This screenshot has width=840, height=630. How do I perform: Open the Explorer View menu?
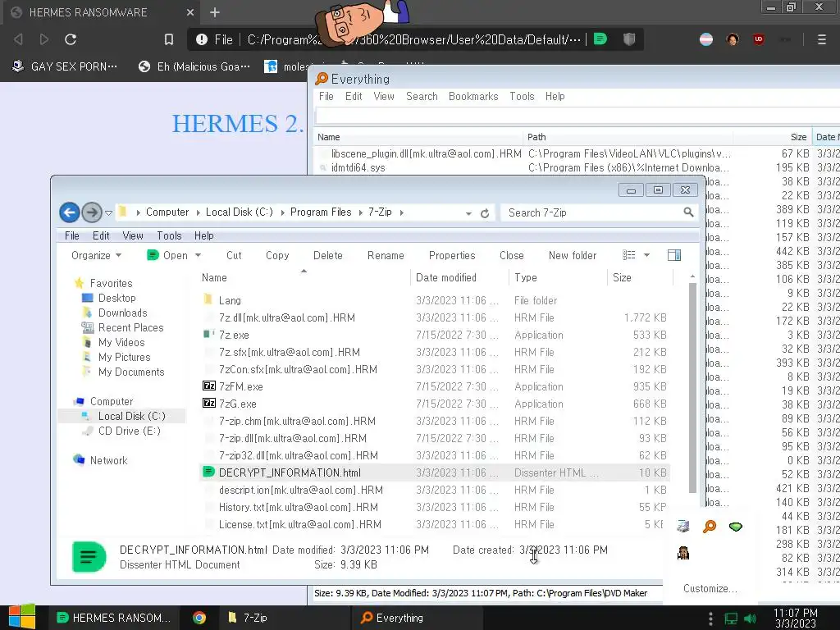[x=132, y=235]
